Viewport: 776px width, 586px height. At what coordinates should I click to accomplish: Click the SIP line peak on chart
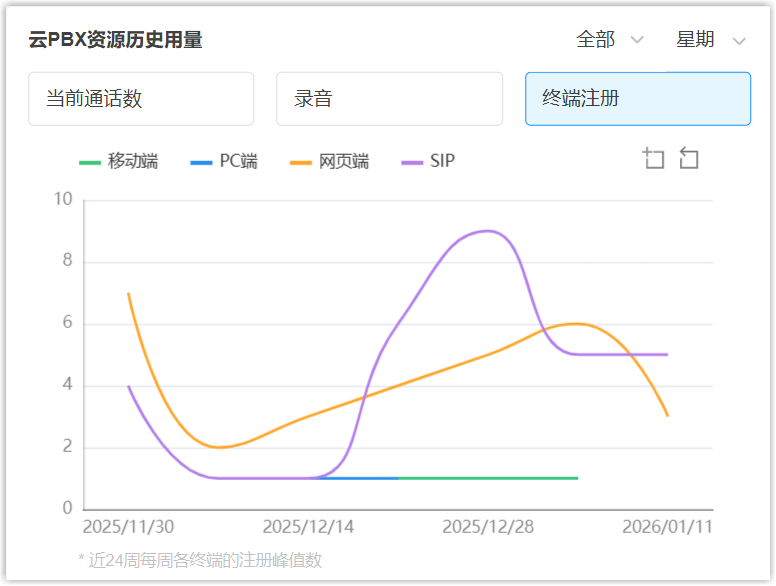pyautogui.click(x=488, y=231)
